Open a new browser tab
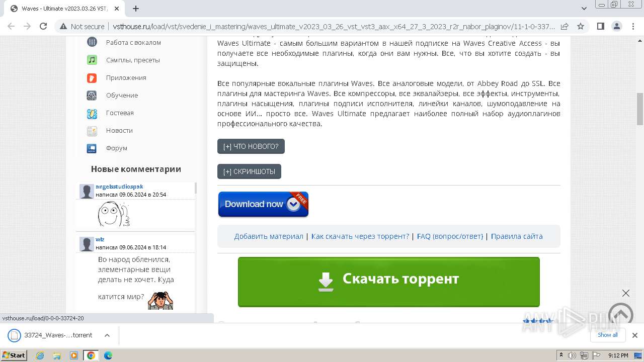The width and height of the screenshot is (644, 362). 136,9
